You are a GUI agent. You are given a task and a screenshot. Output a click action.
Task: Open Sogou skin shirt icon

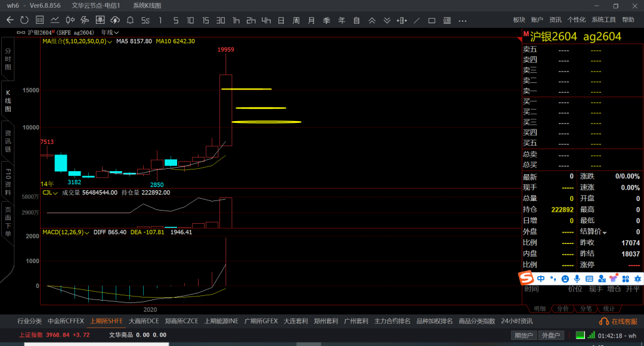(x=614, y=279)
